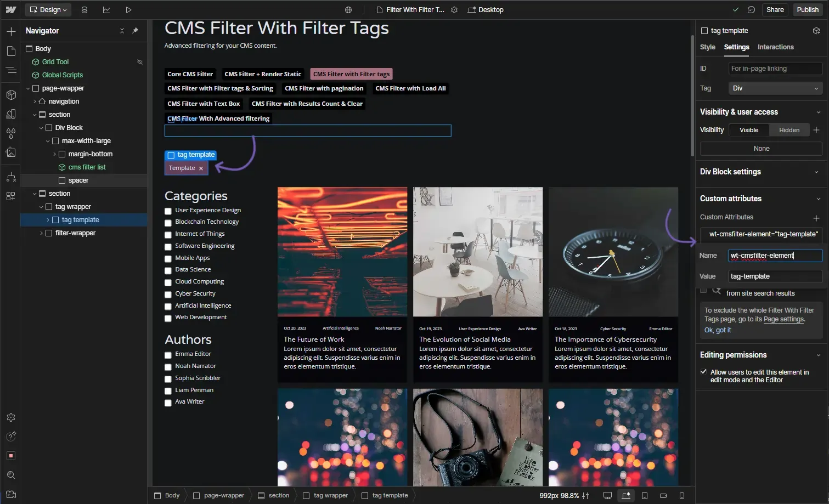Add a custom attribute with plus icon

[x=816, y=218]
